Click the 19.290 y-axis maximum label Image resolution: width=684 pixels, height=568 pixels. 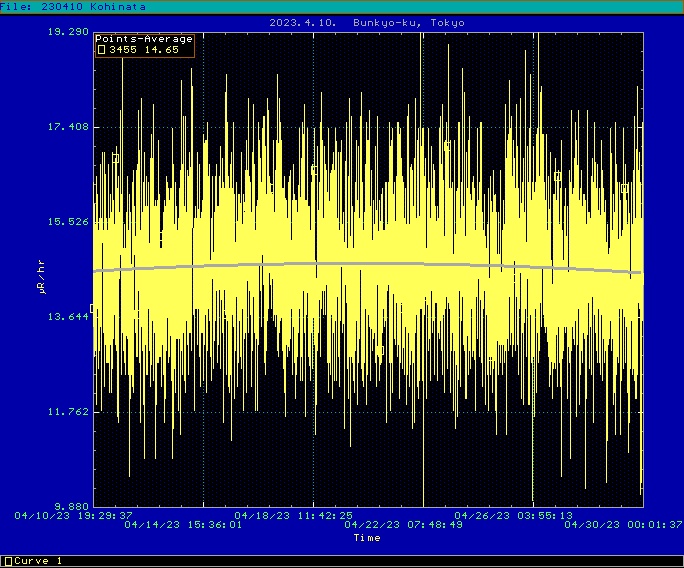[x=67, y=32]
